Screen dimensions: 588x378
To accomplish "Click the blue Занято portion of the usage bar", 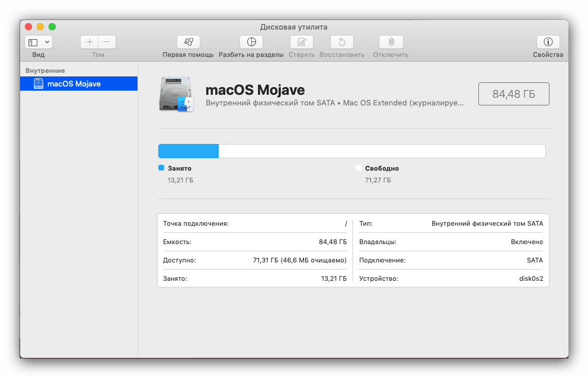I will tap(187, 150).
